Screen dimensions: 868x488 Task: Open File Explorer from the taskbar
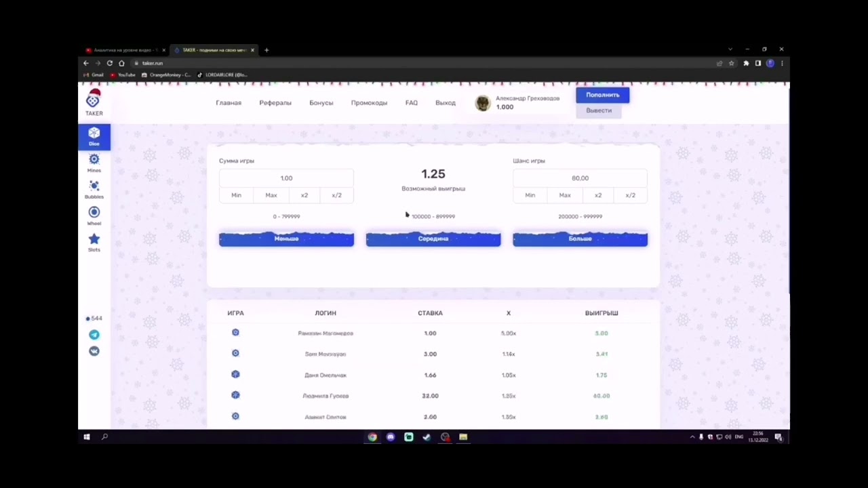[x=463, y=437]
